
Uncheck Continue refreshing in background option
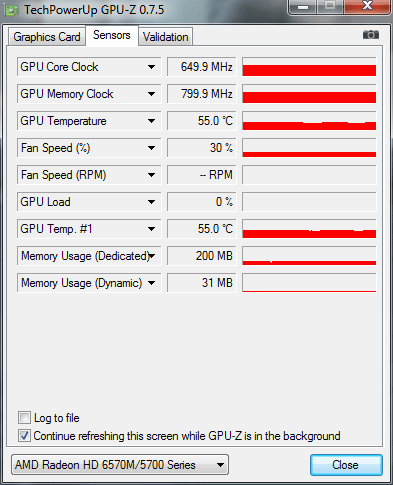point(24,436)
